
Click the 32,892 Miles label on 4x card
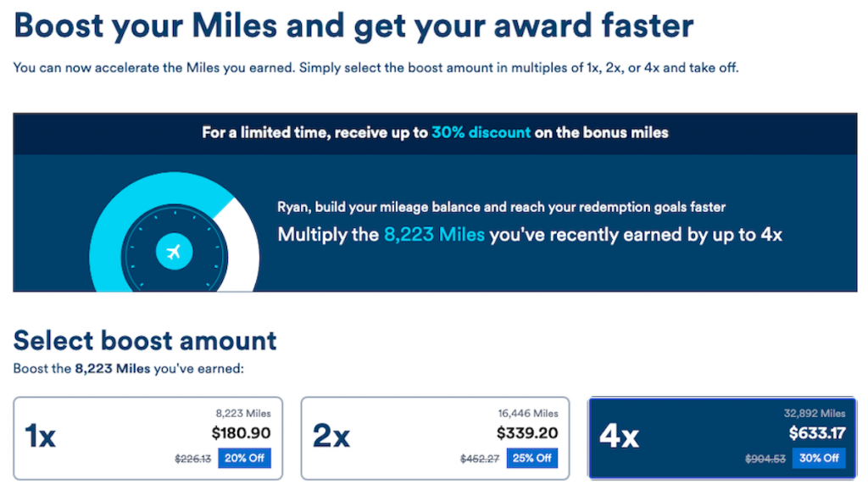(815, 414)
